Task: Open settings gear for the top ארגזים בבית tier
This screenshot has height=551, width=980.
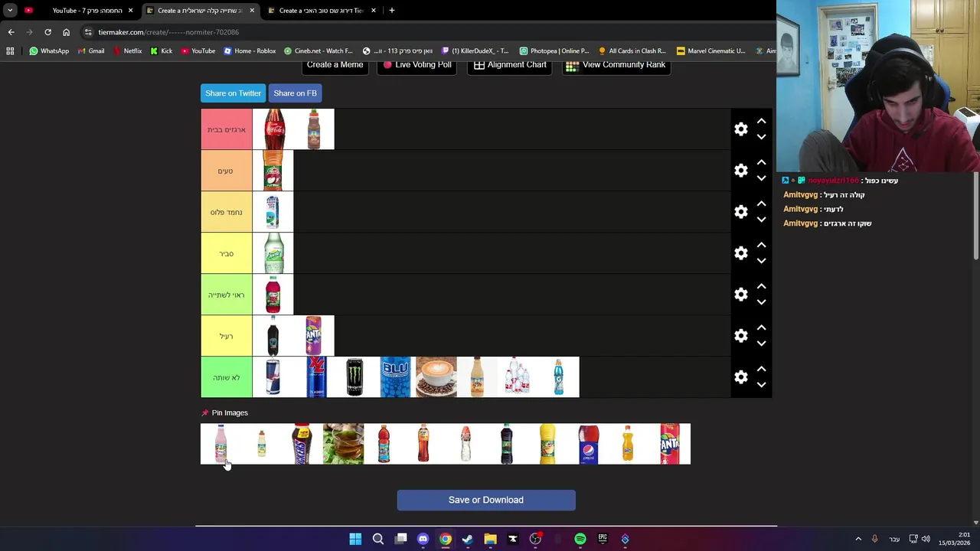Action: (740, 129)
